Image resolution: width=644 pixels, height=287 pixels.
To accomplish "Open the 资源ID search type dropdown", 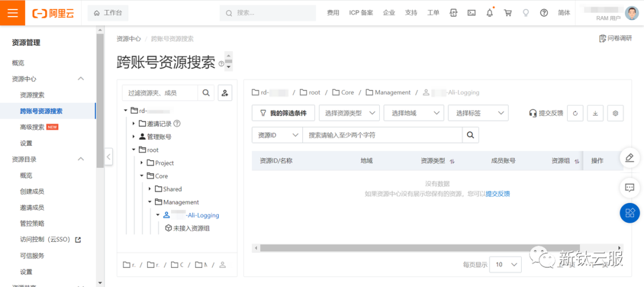I will tap(277, 135).
